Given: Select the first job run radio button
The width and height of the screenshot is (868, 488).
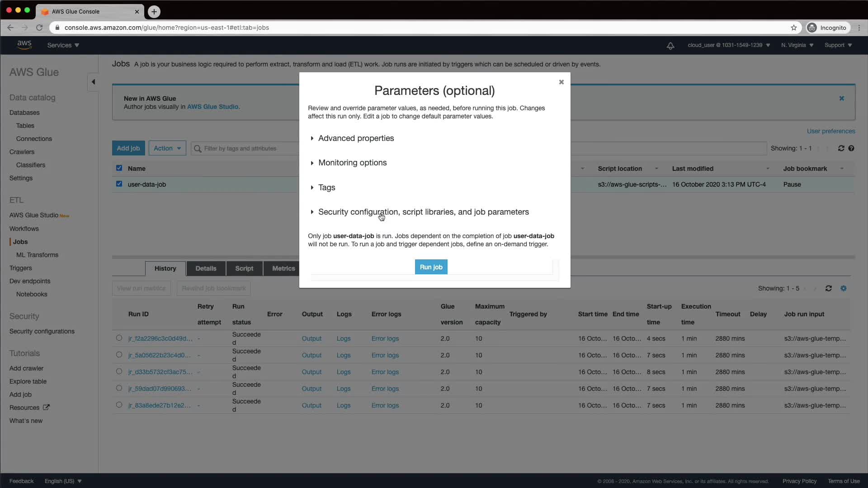Looking at the screenshot, I should click(x=119, y=338).
